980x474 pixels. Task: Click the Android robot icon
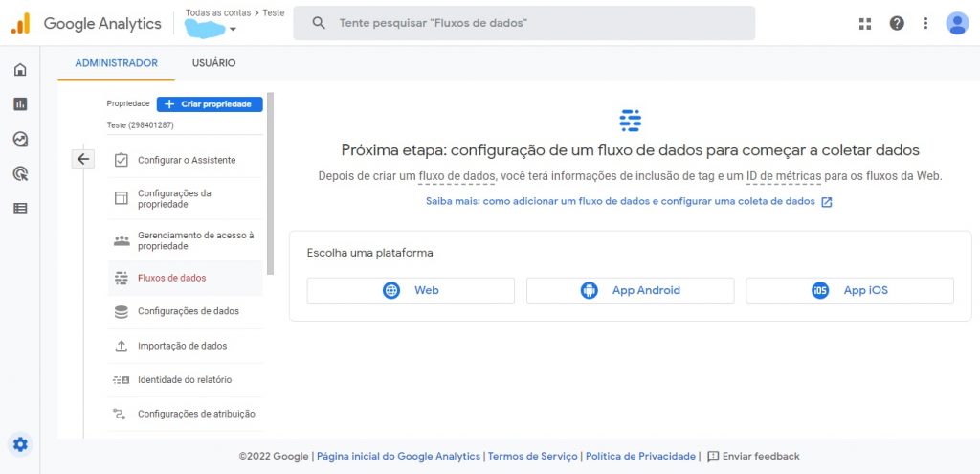point(589,291)
